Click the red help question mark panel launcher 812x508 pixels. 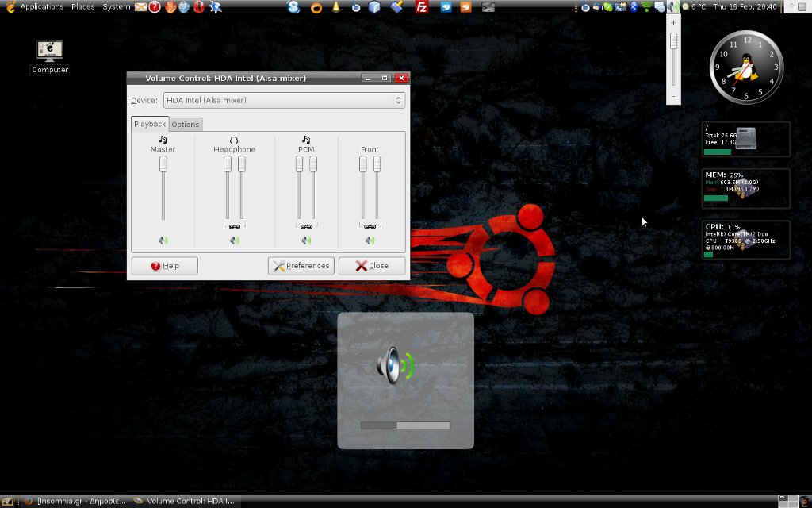pyautogui.click(x=155, y=6)
